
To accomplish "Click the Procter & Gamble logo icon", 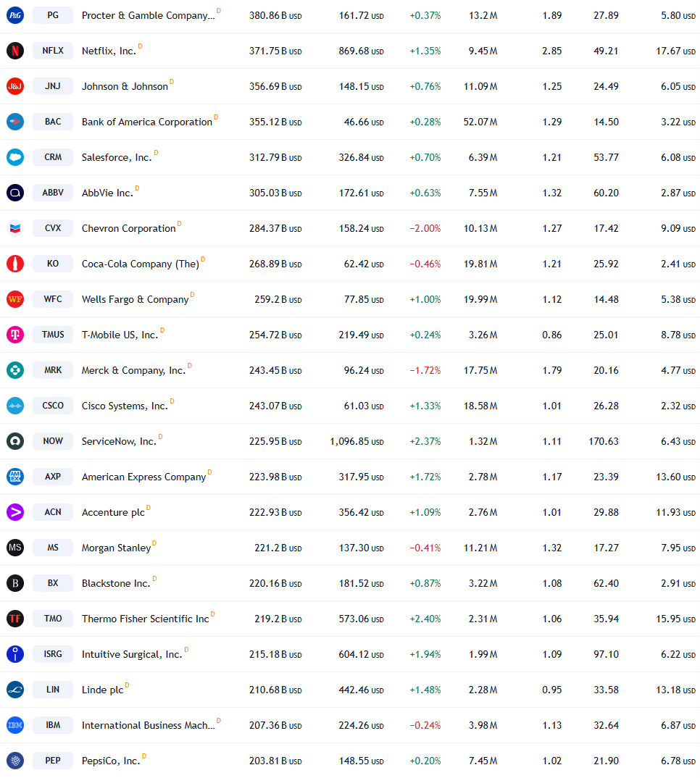I will coord(15,15).
